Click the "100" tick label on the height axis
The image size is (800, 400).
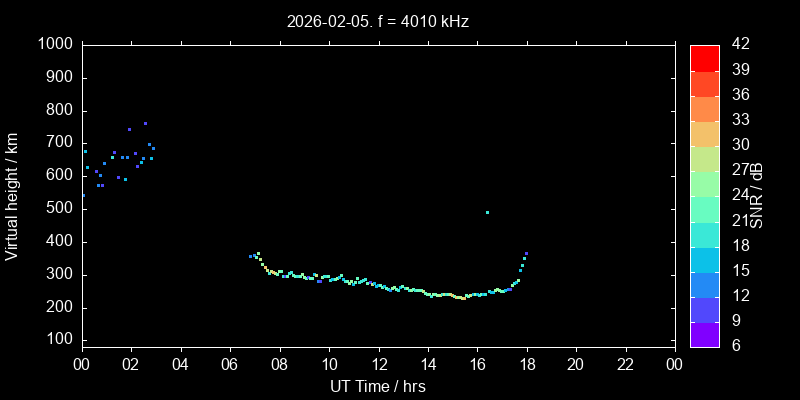coord(59,340)
